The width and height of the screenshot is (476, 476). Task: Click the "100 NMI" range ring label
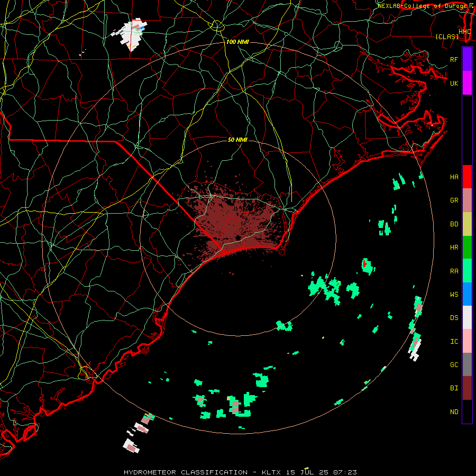[x=237, y=42]
